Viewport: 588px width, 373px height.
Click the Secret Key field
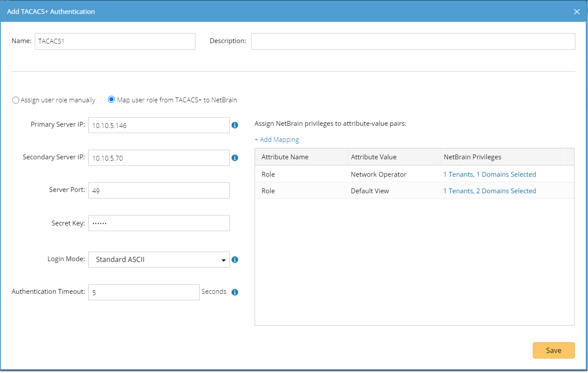pos(159,223)
